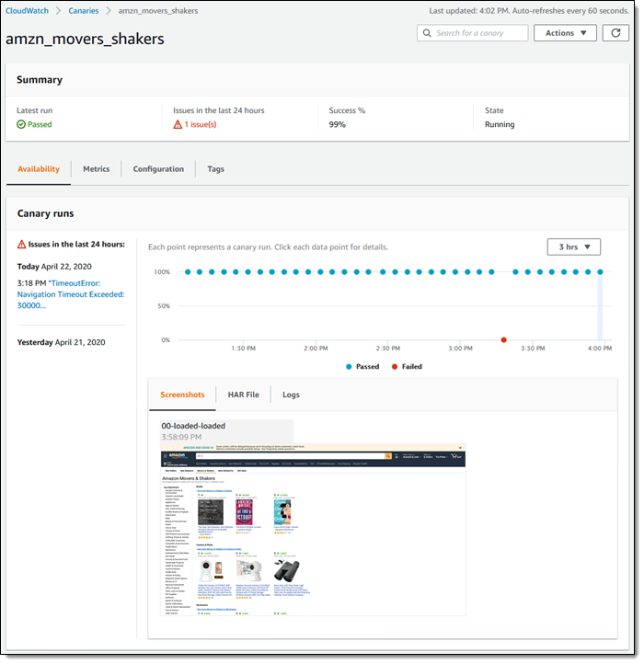Open the Configuration tab
Screen dimensions: 644x664
click(x=158, y=169)
